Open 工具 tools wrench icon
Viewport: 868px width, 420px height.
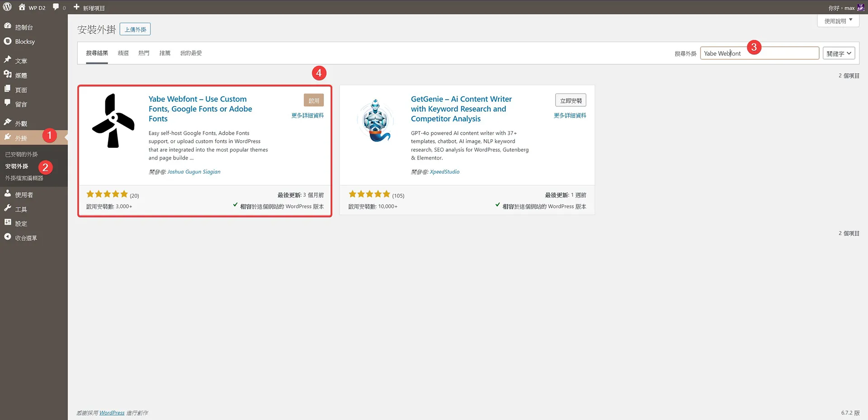click(8, 208)
